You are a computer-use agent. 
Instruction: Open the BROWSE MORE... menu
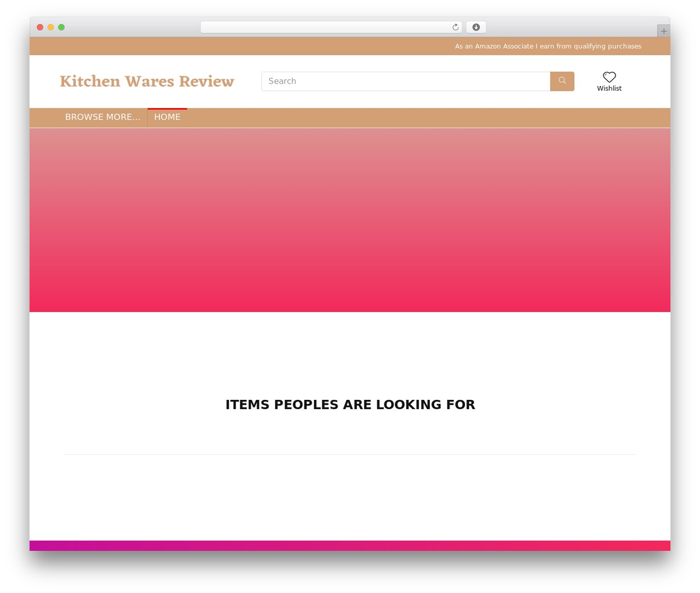(103, 117)
